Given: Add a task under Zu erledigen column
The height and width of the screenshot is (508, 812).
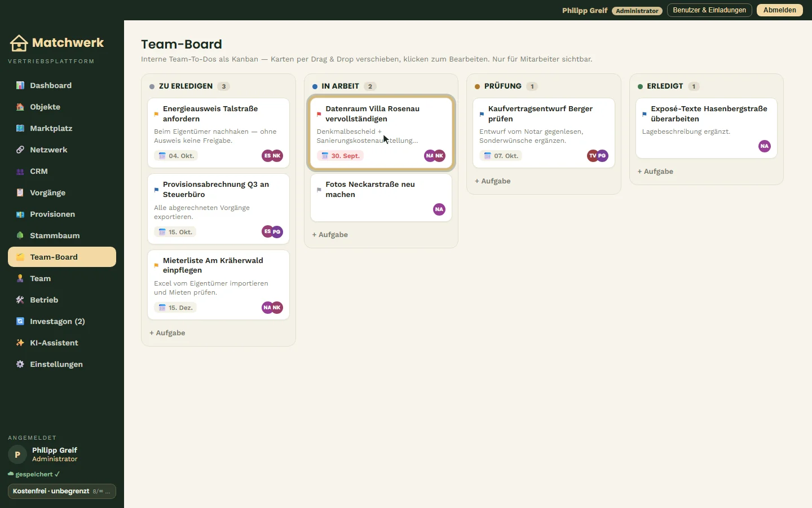Looking at the screenshot, I should point(167,333).
